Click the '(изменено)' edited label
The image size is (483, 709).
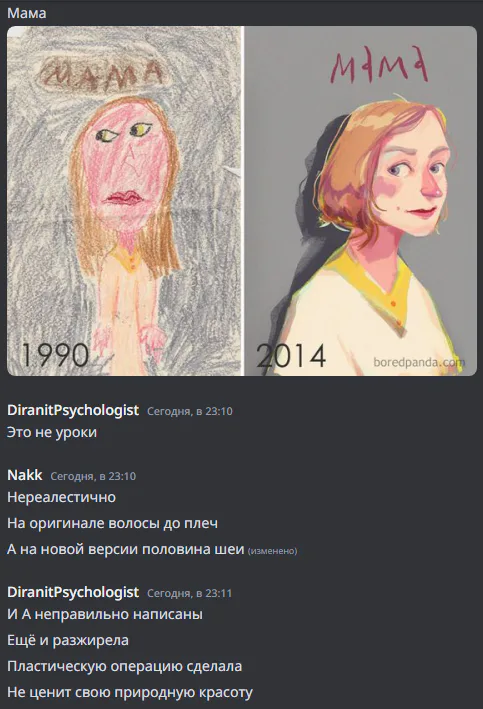click(x=273, y=551)
